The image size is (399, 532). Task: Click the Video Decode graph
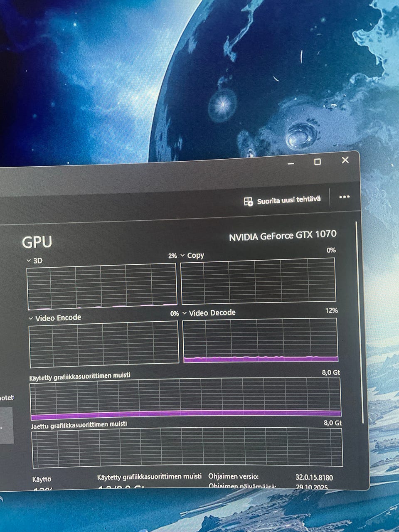(260, 340)
